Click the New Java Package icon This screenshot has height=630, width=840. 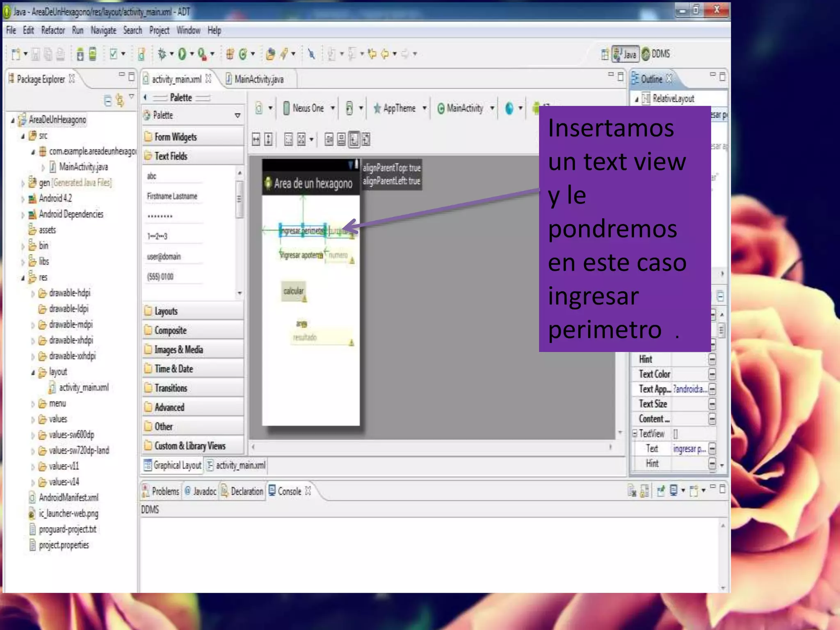coord(230,54)
